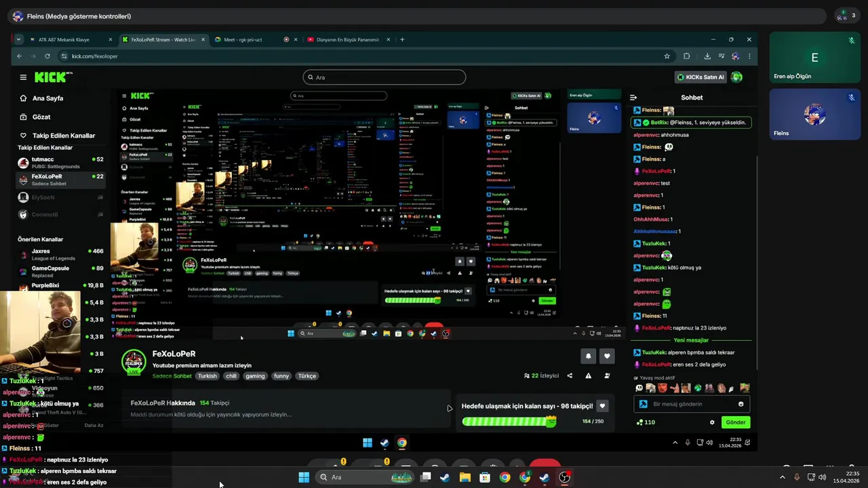
Task: Click the first emote in the chat emote row
Action: tap(639, 388)
